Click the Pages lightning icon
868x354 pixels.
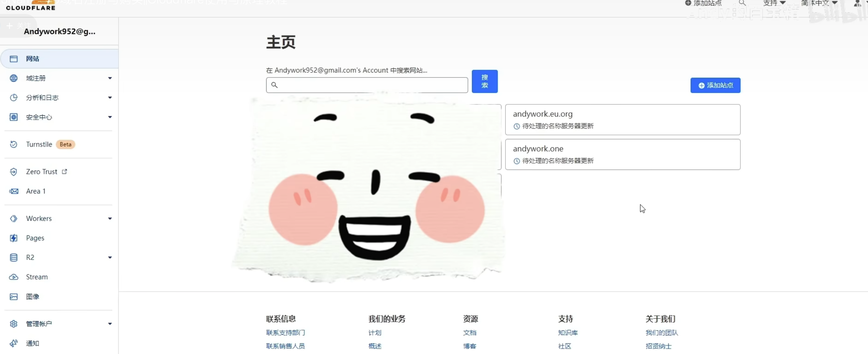point(14,238)
